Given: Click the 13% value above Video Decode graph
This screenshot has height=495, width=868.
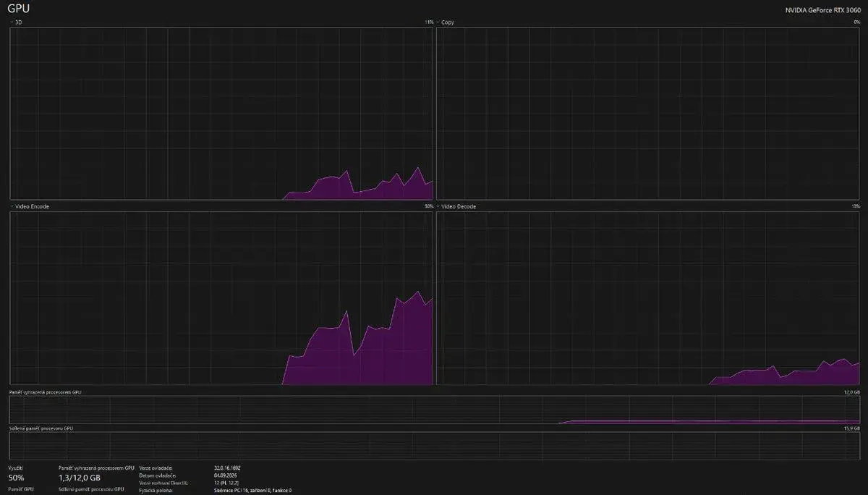Looking at the screenshot, I should pyautogui.click(x=856, y=206).
